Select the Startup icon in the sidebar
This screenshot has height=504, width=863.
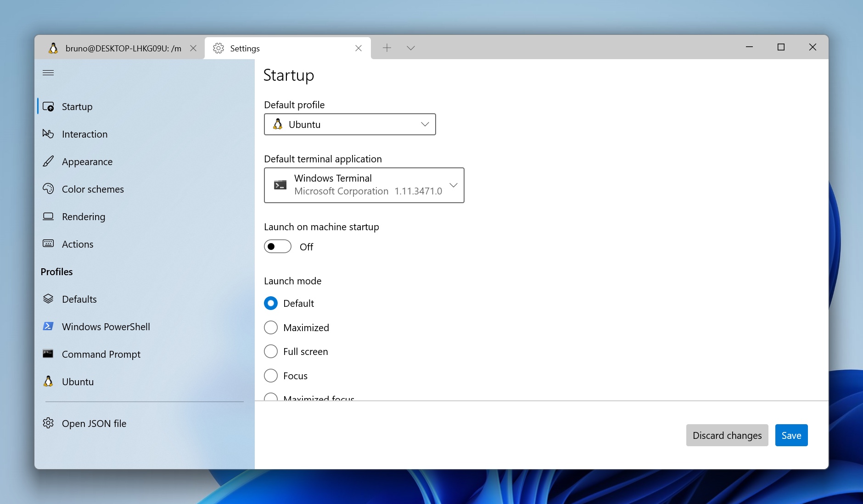[48, 106]
